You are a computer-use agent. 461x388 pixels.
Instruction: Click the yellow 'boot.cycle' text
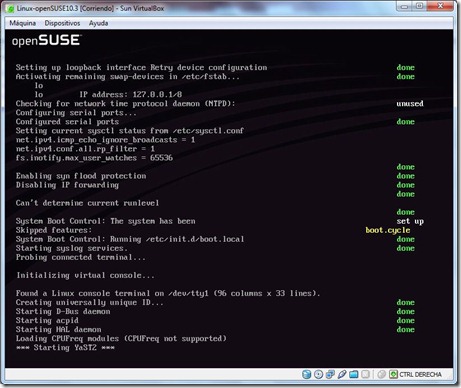[388, 230]
